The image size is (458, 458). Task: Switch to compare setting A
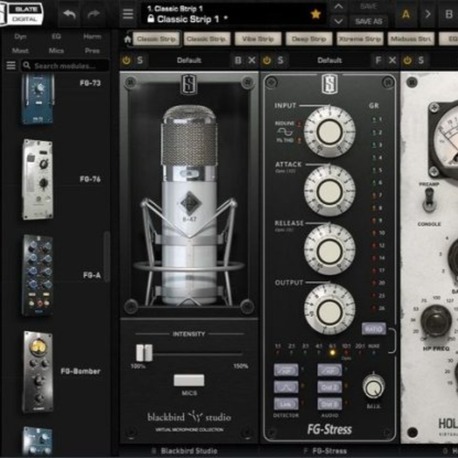pos(406,14)
